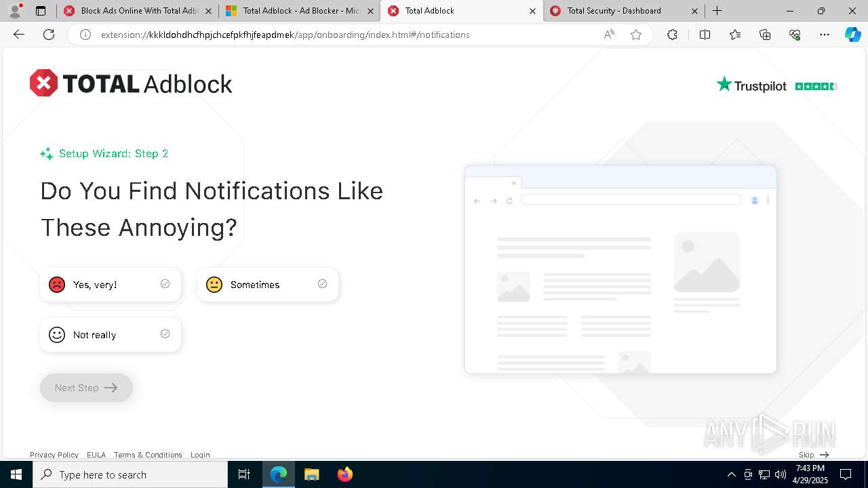This screenshot has width=868, height=488.
Task: Switch to 'Total Adblock - Ad Blocker' Microsoft tab
Action: (299, 11)
